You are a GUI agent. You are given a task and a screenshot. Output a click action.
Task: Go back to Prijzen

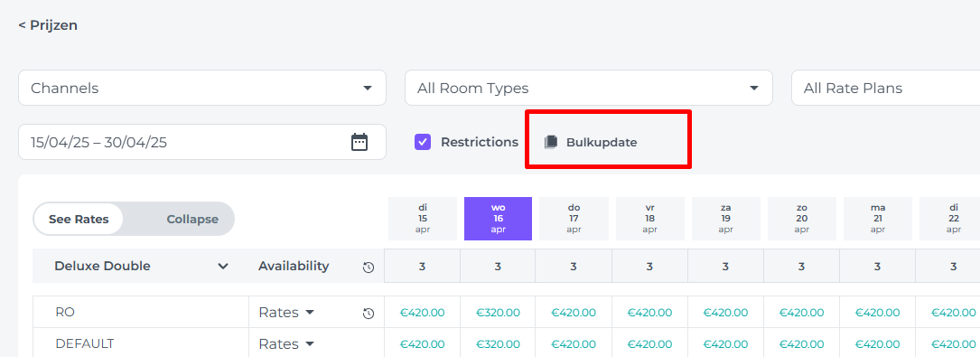click(x=48, y=25)
